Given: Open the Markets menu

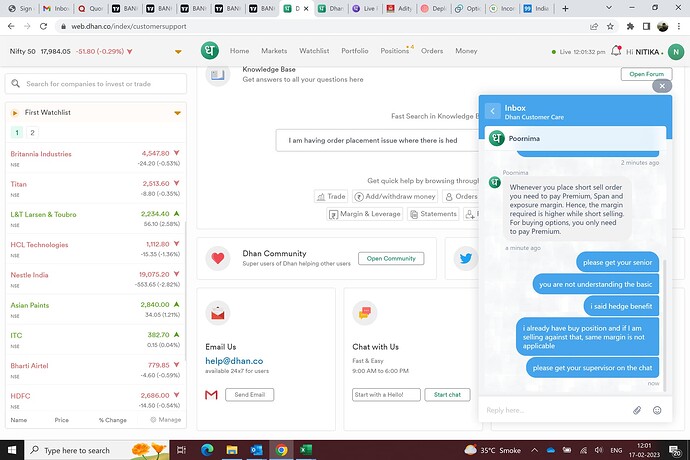Looking at the screenshot, I should pyautogui.click(x=274, y=51).
